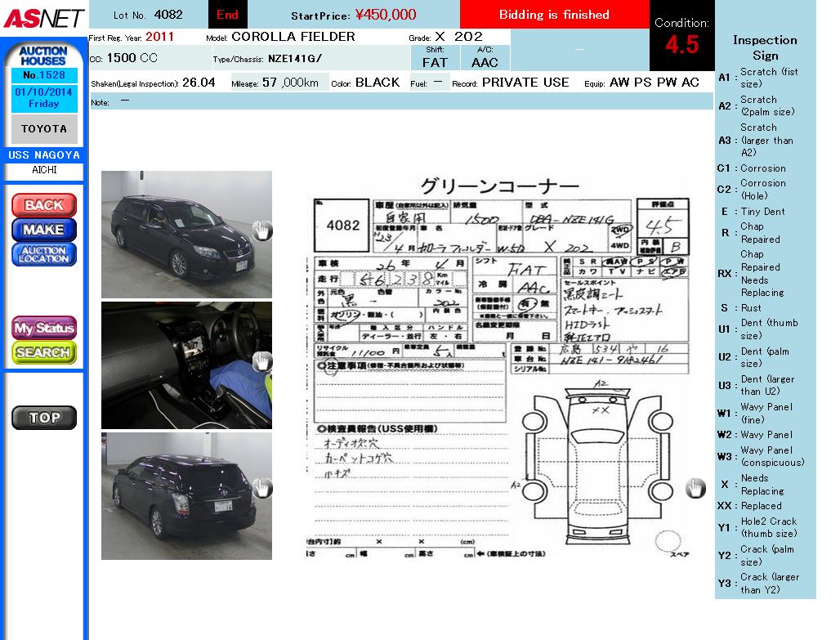Screen dimensions: 840x640
Task: Go to TOP with black button
Action: [x=44, y=418]
